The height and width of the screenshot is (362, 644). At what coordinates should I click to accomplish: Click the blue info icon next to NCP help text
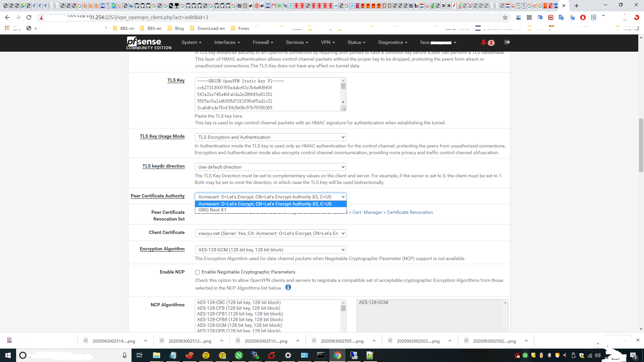[288, 288]
